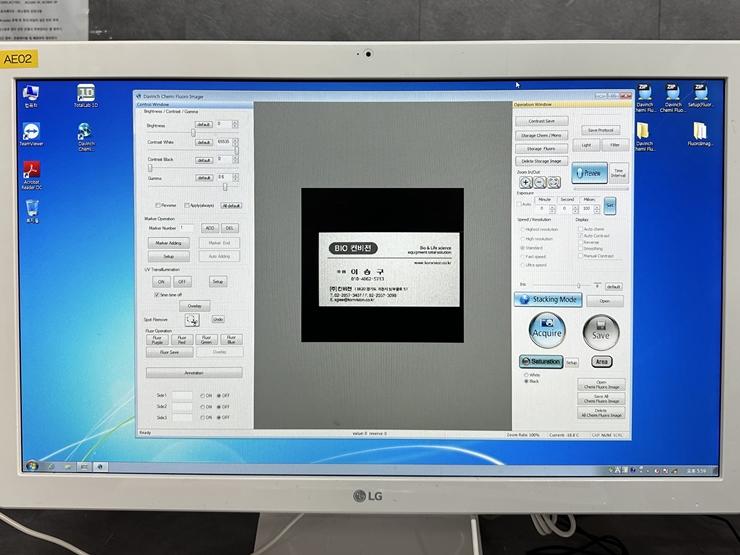
Task: Select the White saturation radio button
Action: (x=527, y=375)
